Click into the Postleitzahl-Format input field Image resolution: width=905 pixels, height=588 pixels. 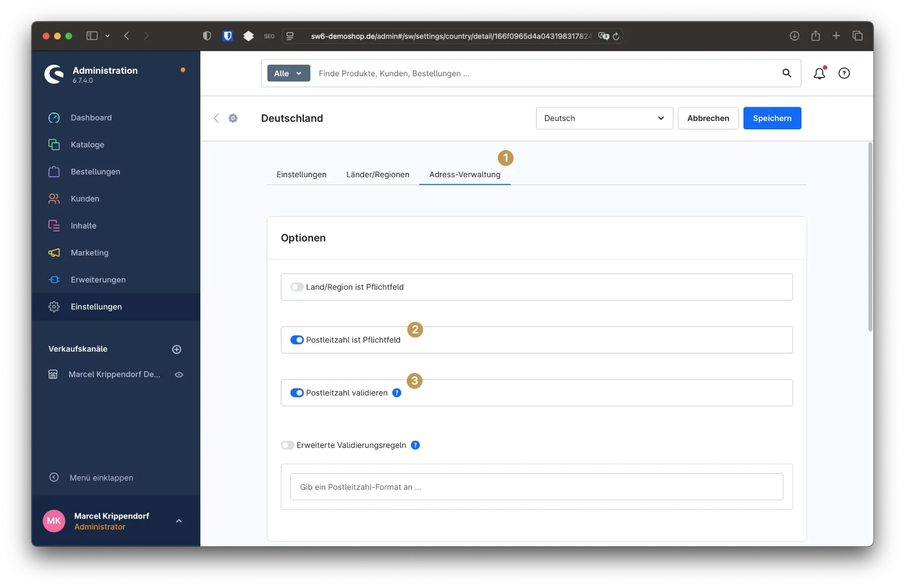[x=536, y=487]
